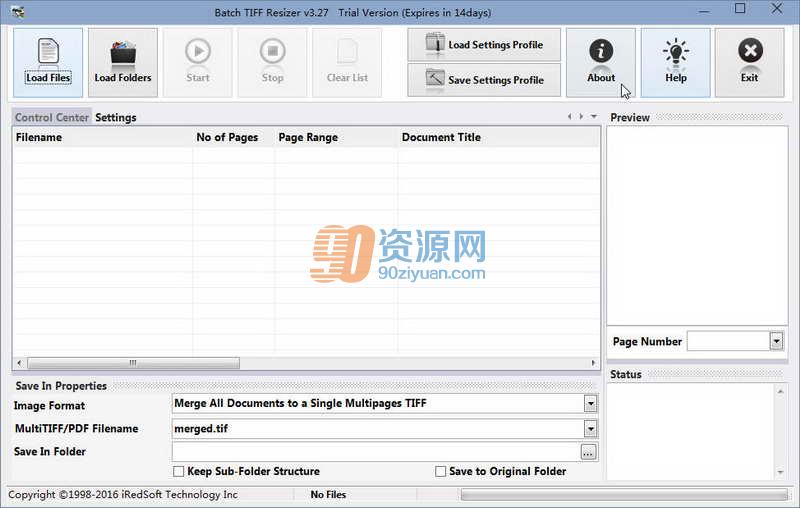Grab the file list horizontal scrollbar thumb
The height and width of the screenshot is (508, 800).
coord(133,363)
